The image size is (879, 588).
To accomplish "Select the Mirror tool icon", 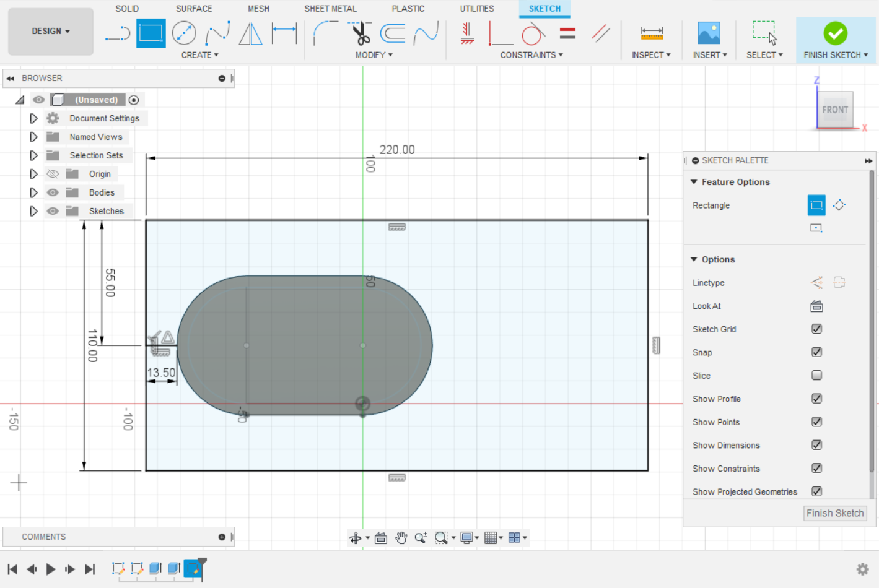I will tap(250, 33).
